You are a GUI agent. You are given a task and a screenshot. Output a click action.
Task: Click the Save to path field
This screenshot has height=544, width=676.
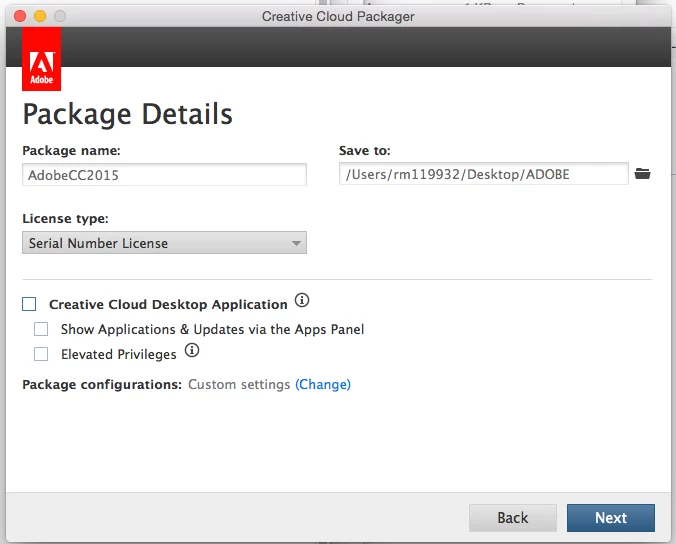point(484,174)
